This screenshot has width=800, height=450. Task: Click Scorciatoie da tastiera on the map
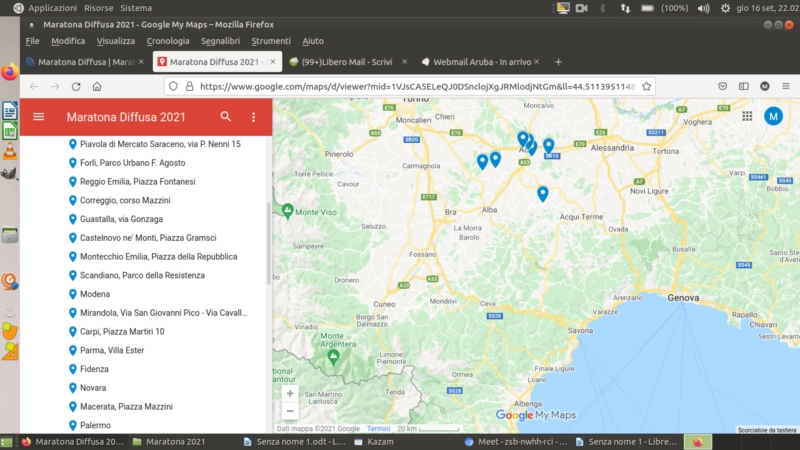767,430
